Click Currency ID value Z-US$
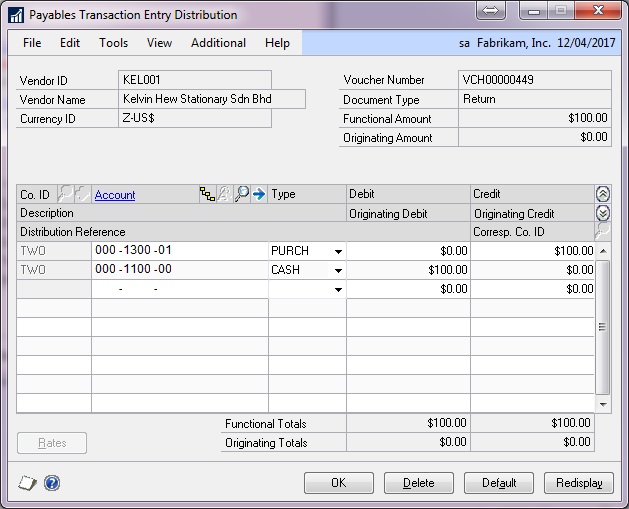This screenshot has height=509, width=629. [x=195, y=118]
